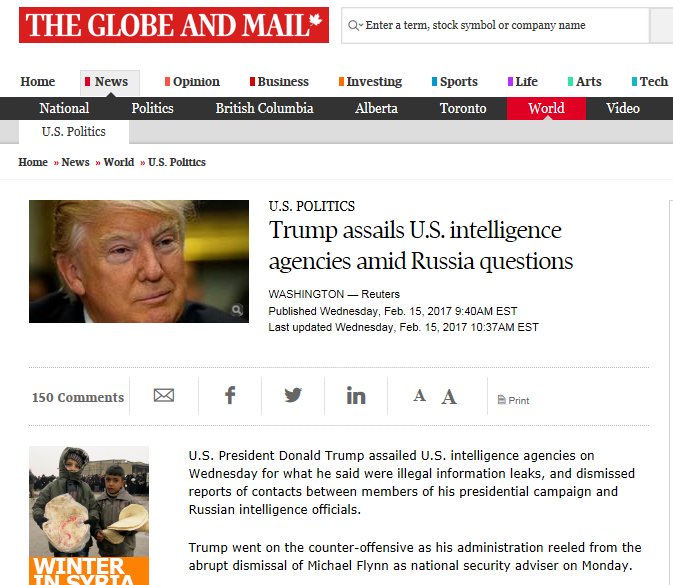Go to the Home main nav item
The image size is (673, 585).
point(37,82)
